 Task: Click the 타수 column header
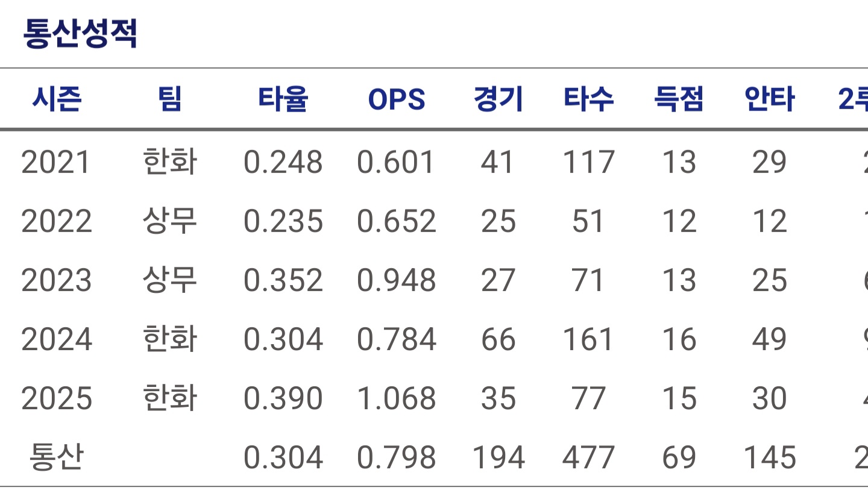coord(589,99)
